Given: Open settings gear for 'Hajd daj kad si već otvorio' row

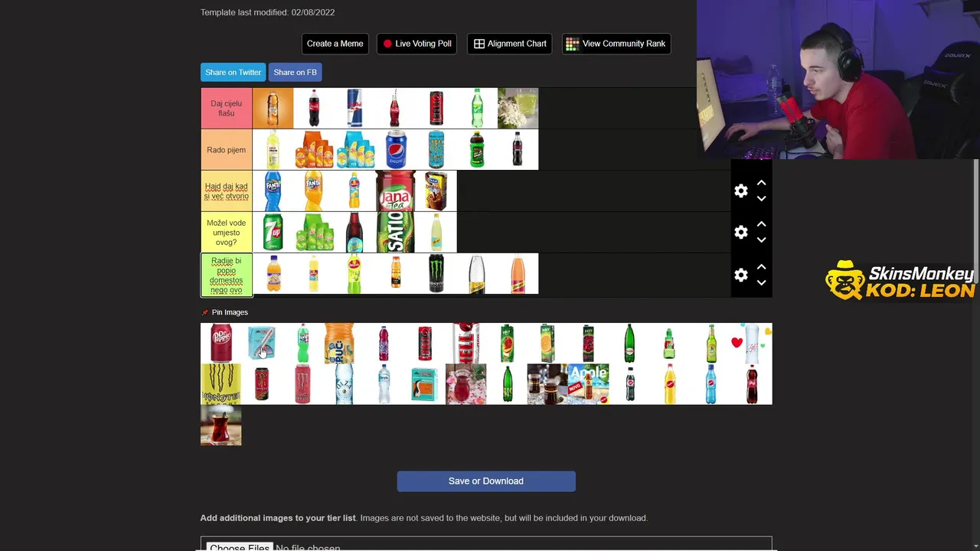Looking at the screenshot, I should 740,191.
